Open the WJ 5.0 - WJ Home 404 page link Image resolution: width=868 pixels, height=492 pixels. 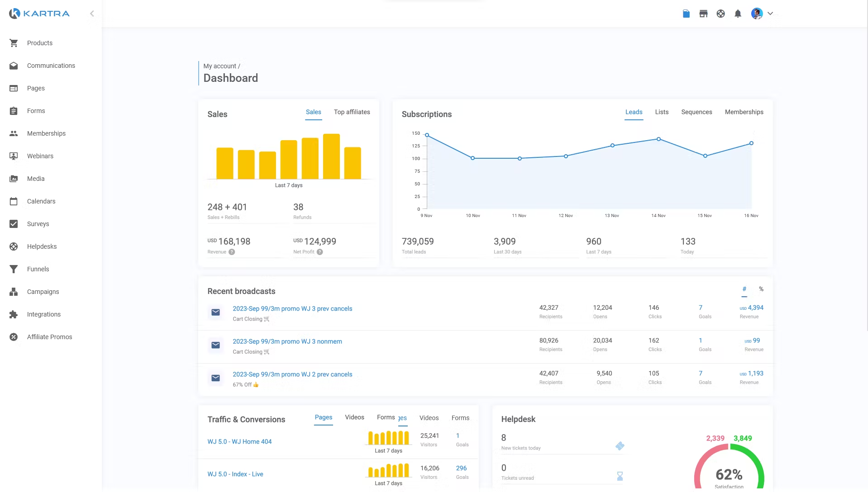[239, 442]
